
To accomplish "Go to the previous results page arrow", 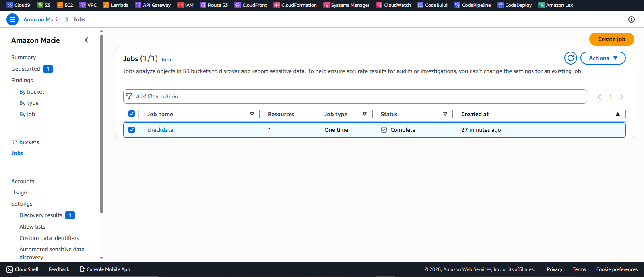I will pyautogui.click(x=599, y=97).
